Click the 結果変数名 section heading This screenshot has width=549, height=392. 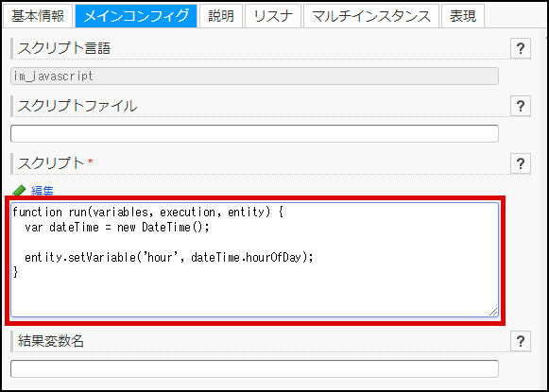[x=51, y=341]
